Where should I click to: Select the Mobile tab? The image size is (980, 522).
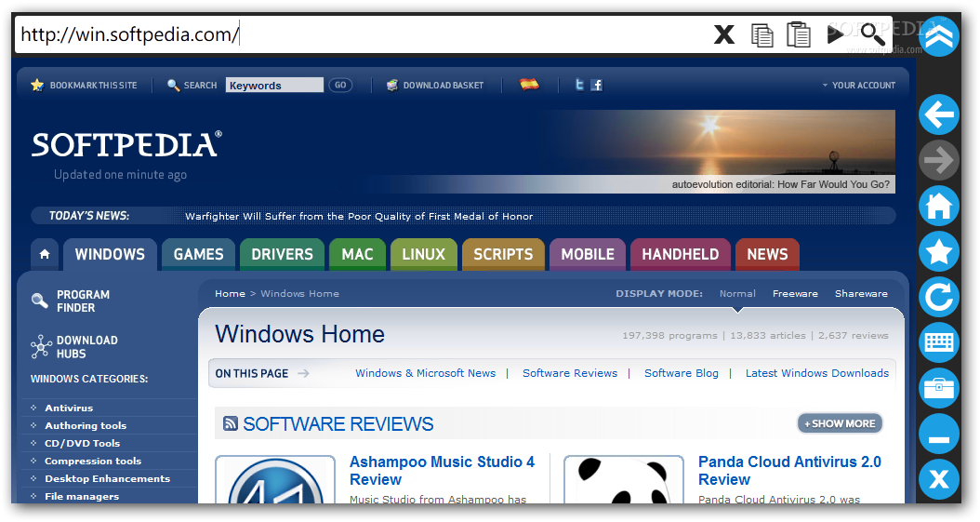point(588,254)
